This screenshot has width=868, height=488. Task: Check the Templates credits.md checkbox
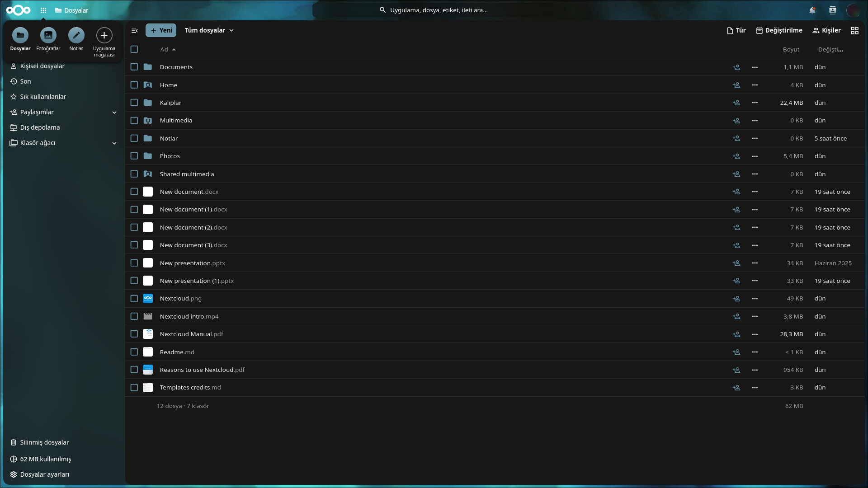134,388
